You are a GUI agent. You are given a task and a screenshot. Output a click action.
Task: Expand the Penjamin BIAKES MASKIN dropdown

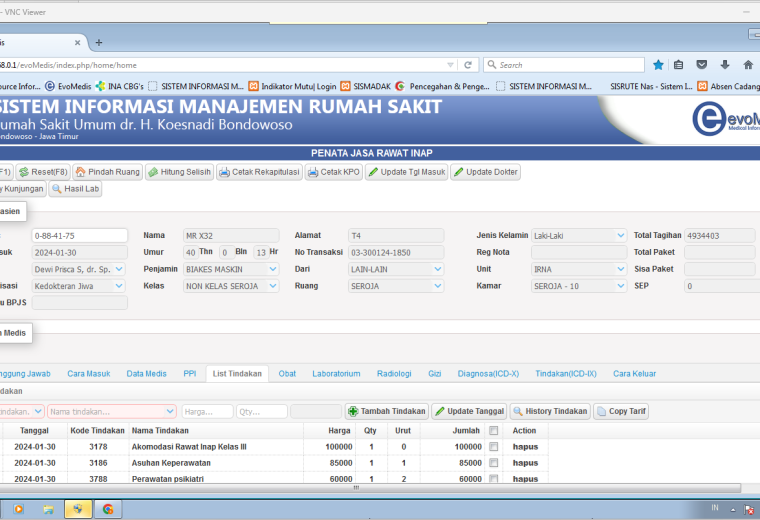(273, 269)
